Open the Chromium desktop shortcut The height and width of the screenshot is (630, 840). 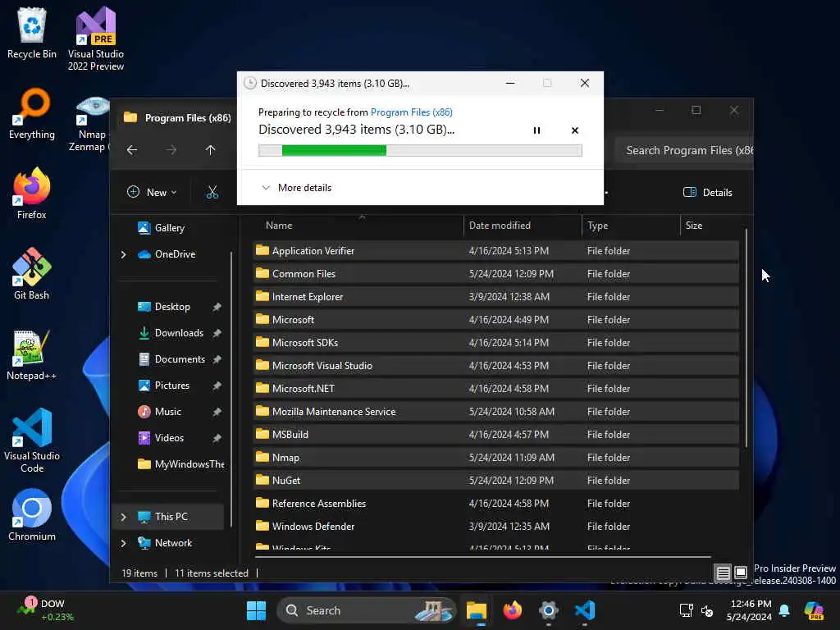click(32, 515)
